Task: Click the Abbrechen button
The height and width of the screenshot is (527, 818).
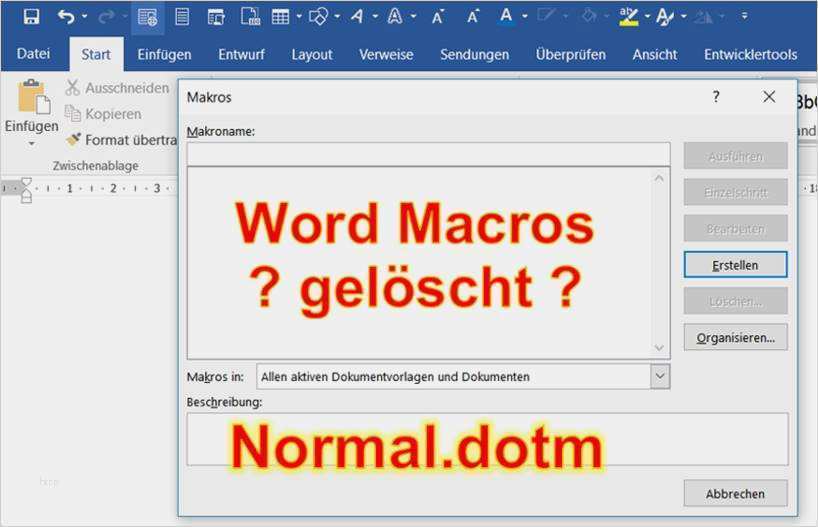Action: [x=736, y=494]
